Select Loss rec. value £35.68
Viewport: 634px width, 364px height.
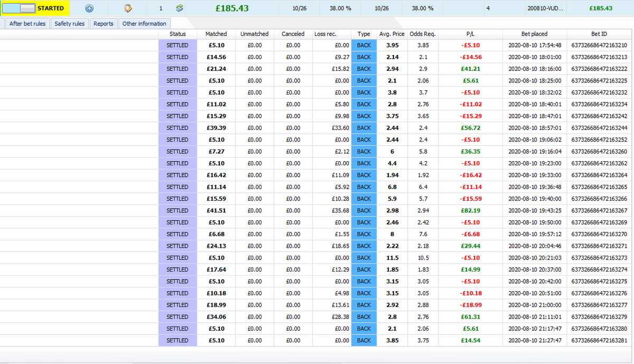[x=340, y=210]
